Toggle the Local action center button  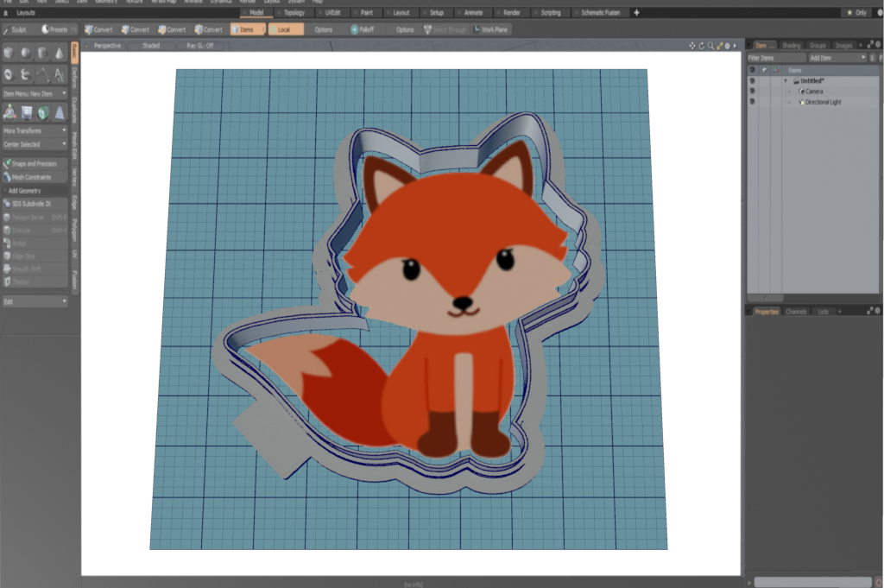[x=286, y=29]
